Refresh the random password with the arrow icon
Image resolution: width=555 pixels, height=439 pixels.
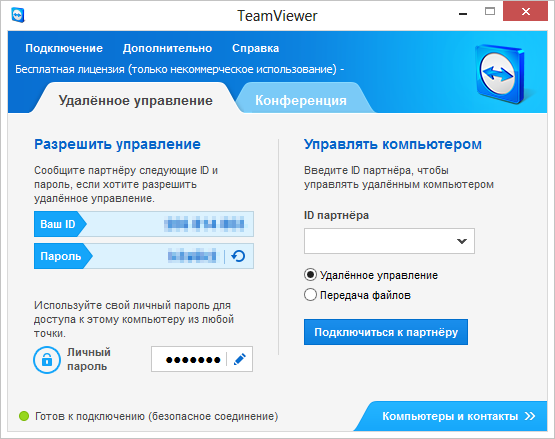[238, 256]
